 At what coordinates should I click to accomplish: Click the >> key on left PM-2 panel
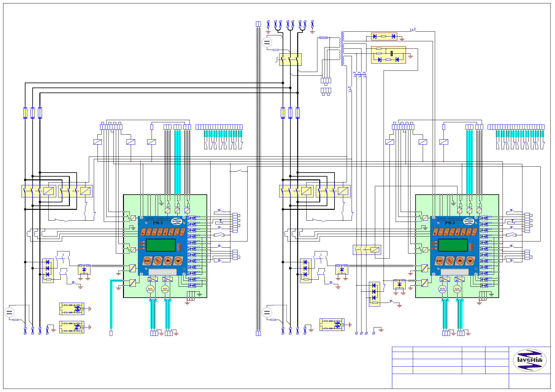pos(182,232)
